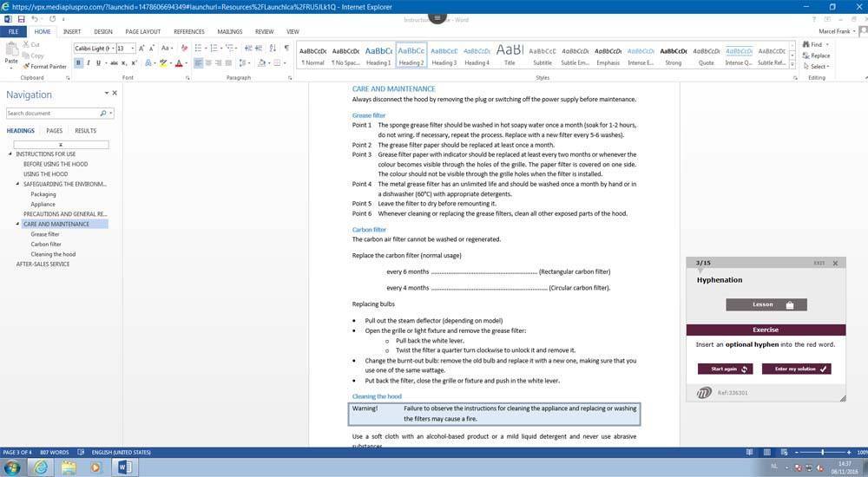Viewport: 868px width, 477px height.
Task: Switch to the PAGES navigation tab
Action: click(x=54, y=131)
